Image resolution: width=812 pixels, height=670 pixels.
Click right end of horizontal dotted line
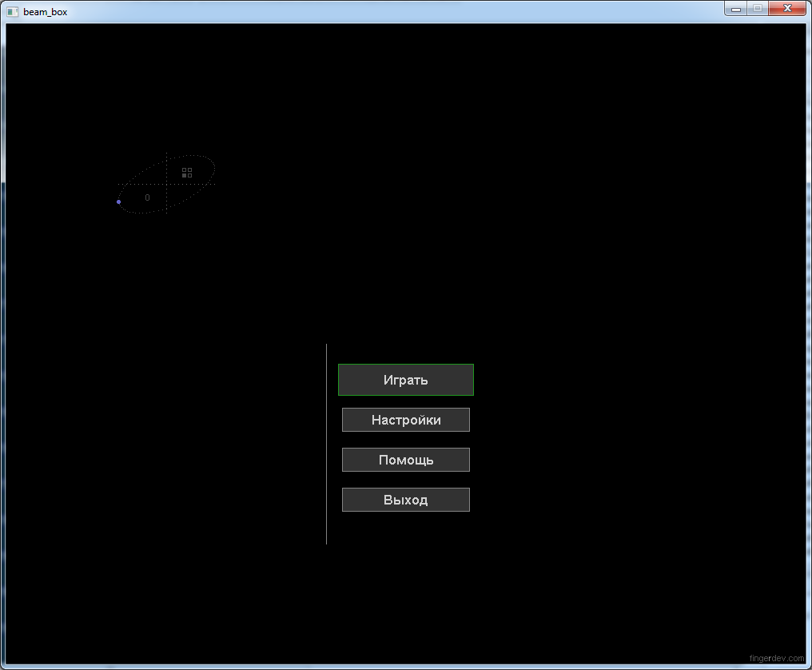(216, 184)
